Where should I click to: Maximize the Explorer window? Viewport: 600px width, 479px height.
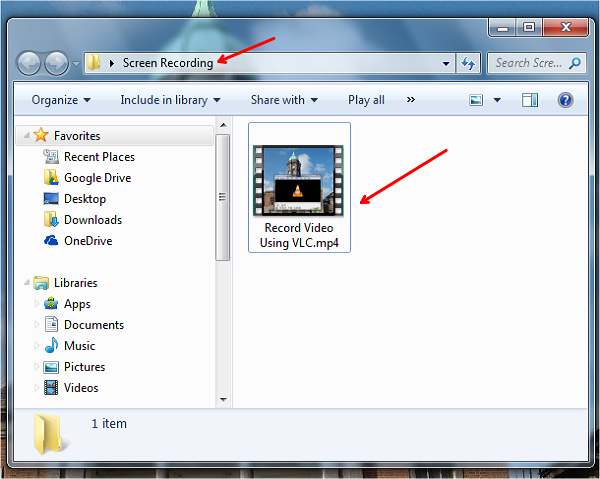point(529,28)
